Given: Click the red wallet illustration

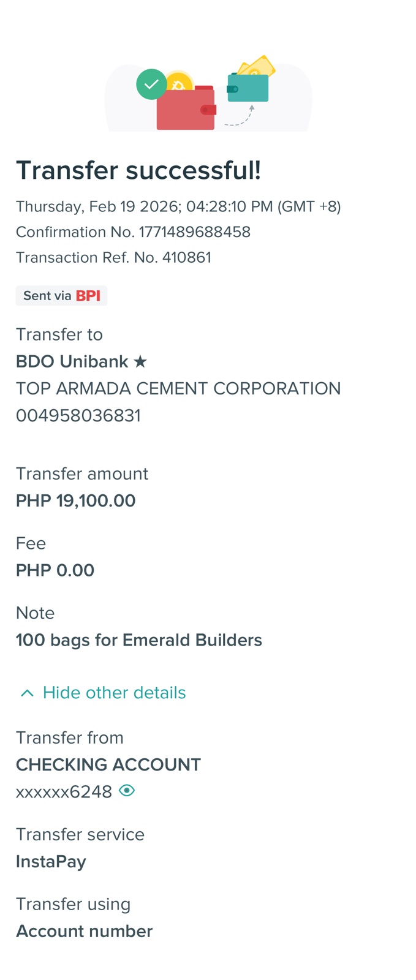Looking at the screenshot, I should click(x=186, y=110).
